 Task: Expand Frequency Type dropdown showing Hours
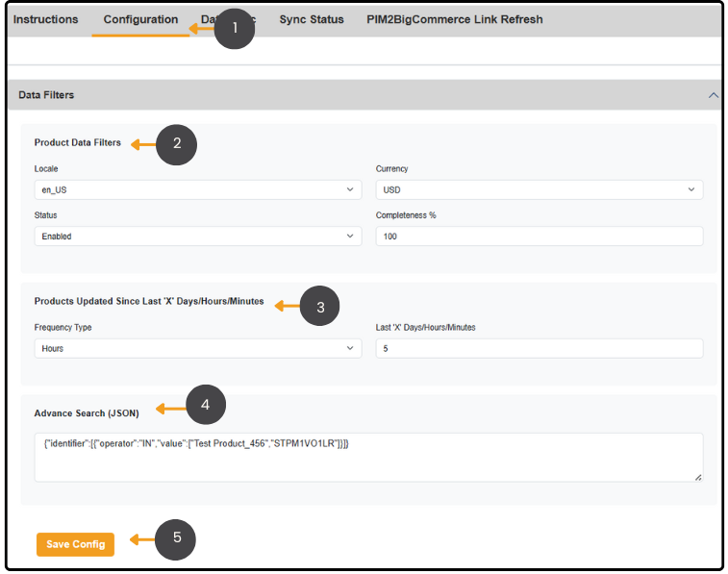point(197,349)
